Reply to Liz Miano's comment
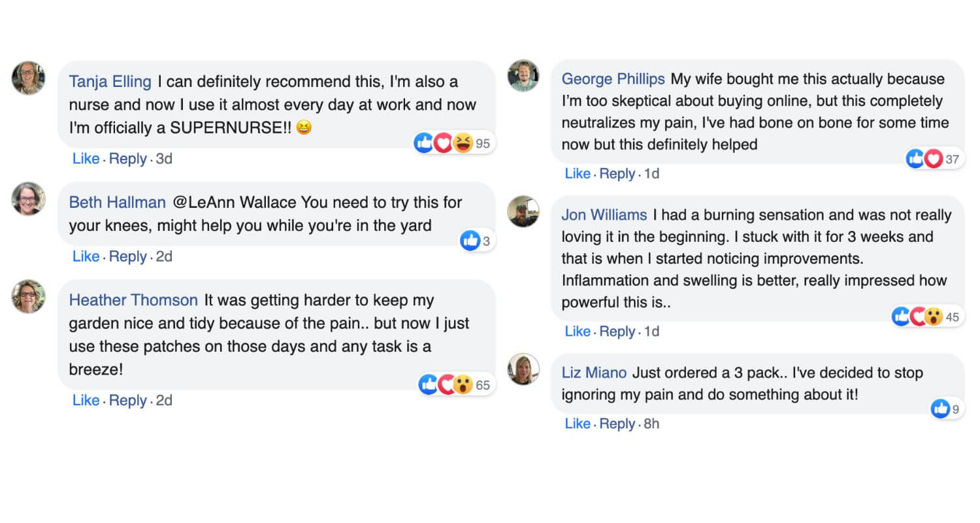The width and height of the screenshot is (980, 523). (617, 424)
